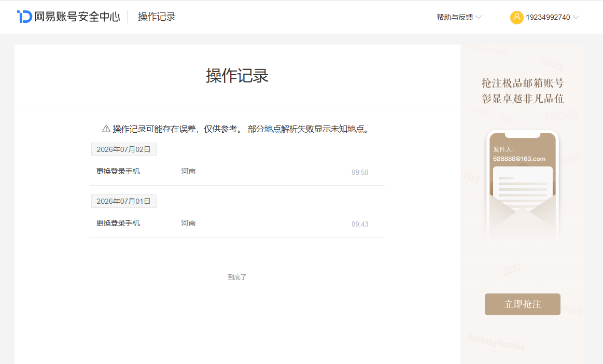Click the 操作记录 header title
The height and width of the screenshot is (364, 603).
pos(157,17)
